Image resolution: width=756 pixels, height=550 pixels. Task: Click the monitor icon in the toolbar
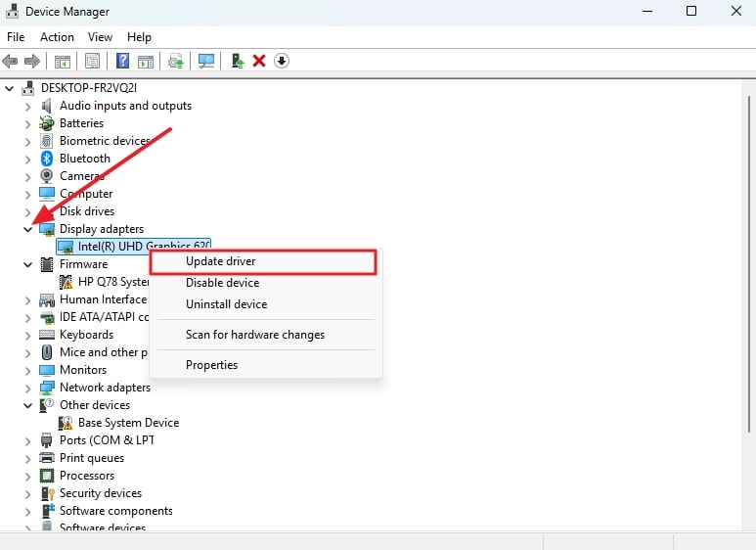click(x=206, y=61)
